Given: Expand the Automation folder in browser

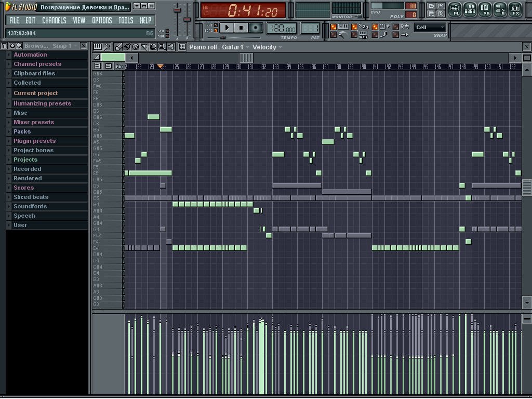Looking at the screenshot, I should (47, 55).
